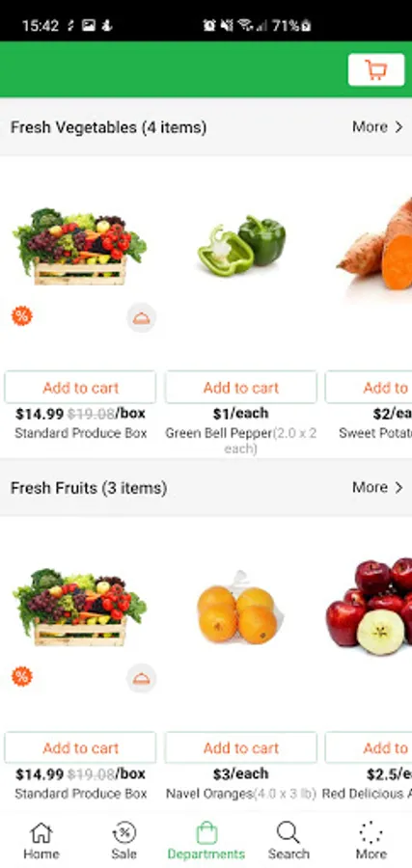Add Standard Produce Box to cart in Vegetables

tap(80, 387)
